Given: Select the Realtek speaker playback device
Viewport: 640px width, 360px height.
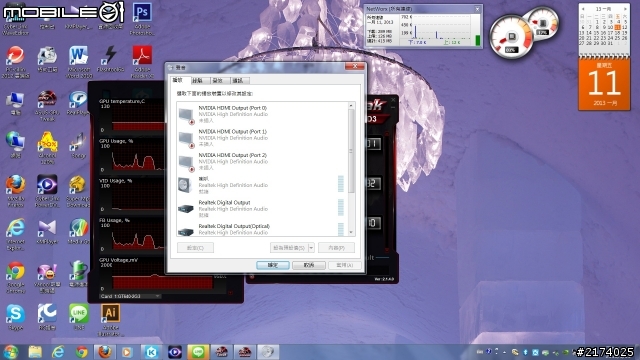Looking at the screenshot, I should click(263, 185).
